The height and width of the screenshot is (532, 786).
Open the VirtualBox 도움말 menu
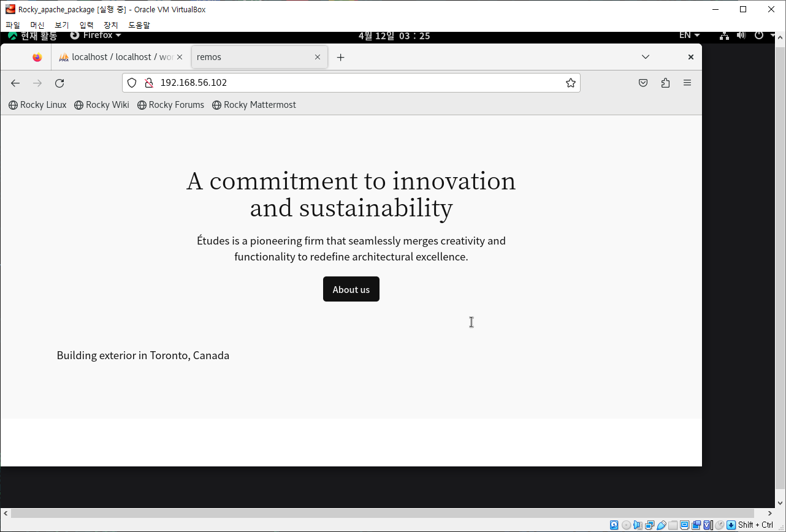(139, 25)
